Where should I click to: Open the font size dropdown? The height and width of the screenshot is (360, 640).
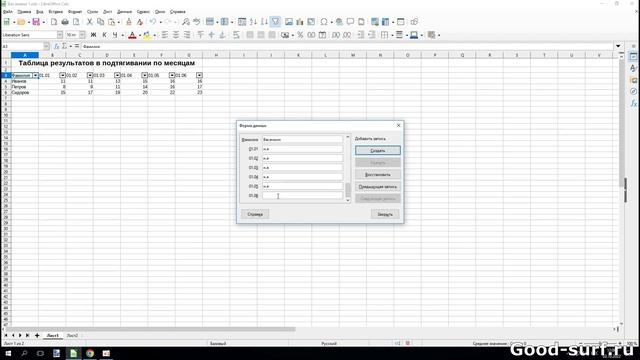click(x=82, y=35)
